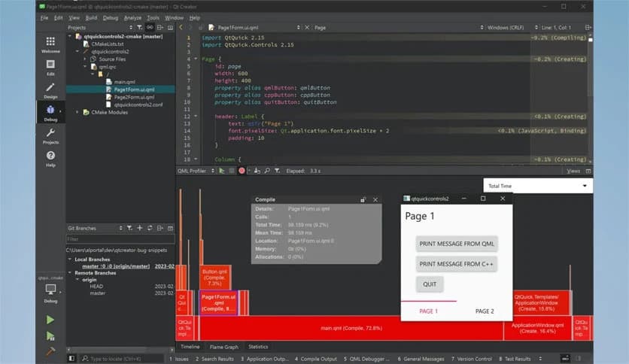Open recording options arrow beside red button

tap(249, 171)
